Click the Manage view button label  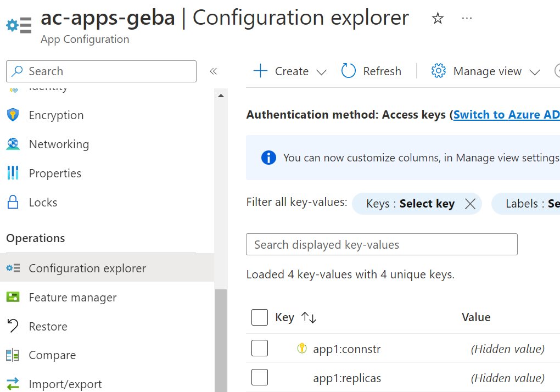pyautogui.click(x=488, y=71)
